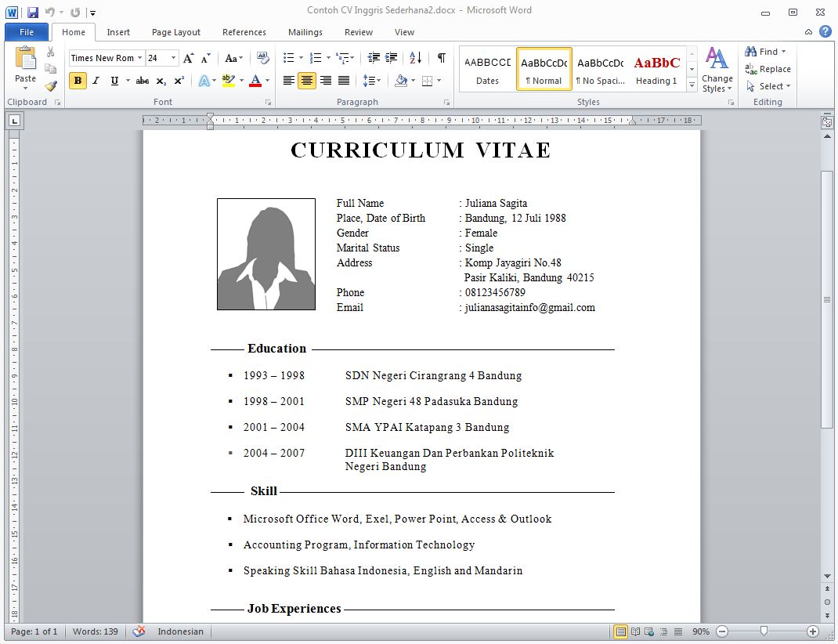The width and height of the screenshot is (838, 644).
Task: Align text to the left
Action: point(288,81)
